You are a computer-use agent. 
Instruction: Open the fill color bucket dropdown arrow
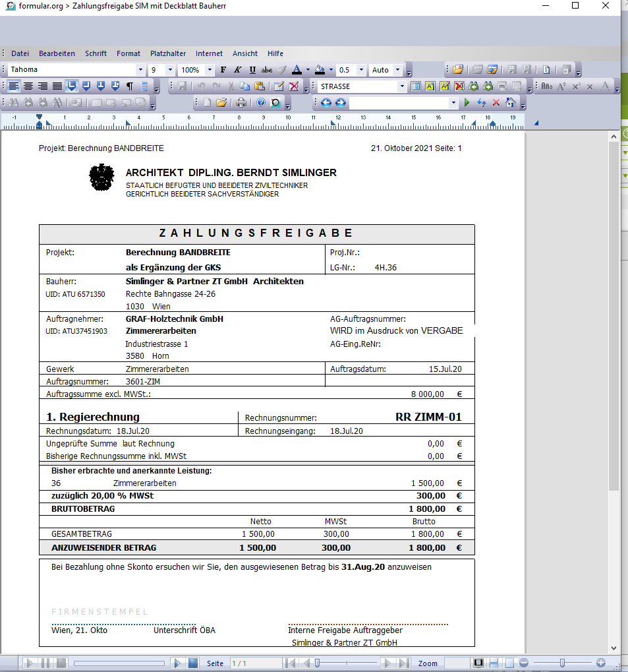[x=331, y=70]
